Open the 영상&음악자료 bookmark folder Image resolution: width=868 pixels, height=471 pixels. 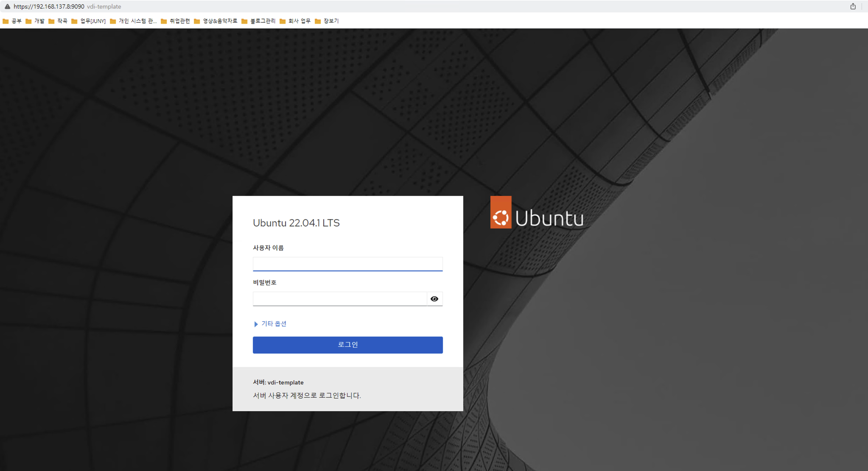pyautogui.click(x=216, y=21)
